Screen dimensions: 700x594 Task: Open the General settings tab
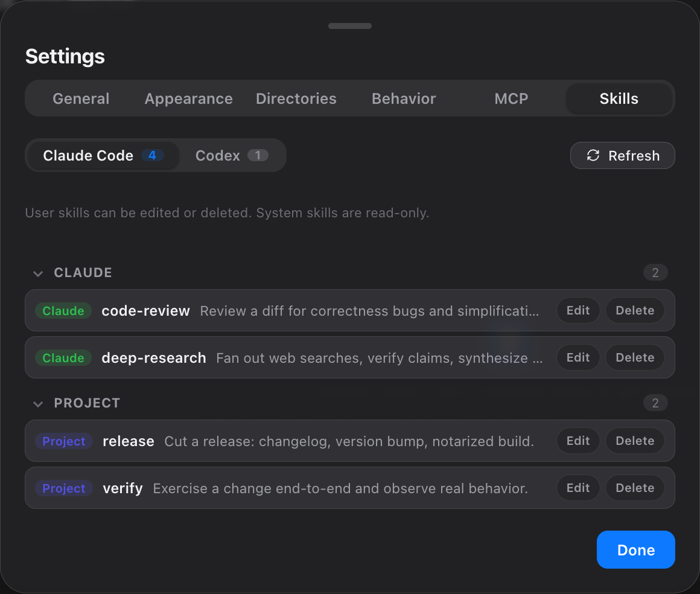(x=81, y=99)
